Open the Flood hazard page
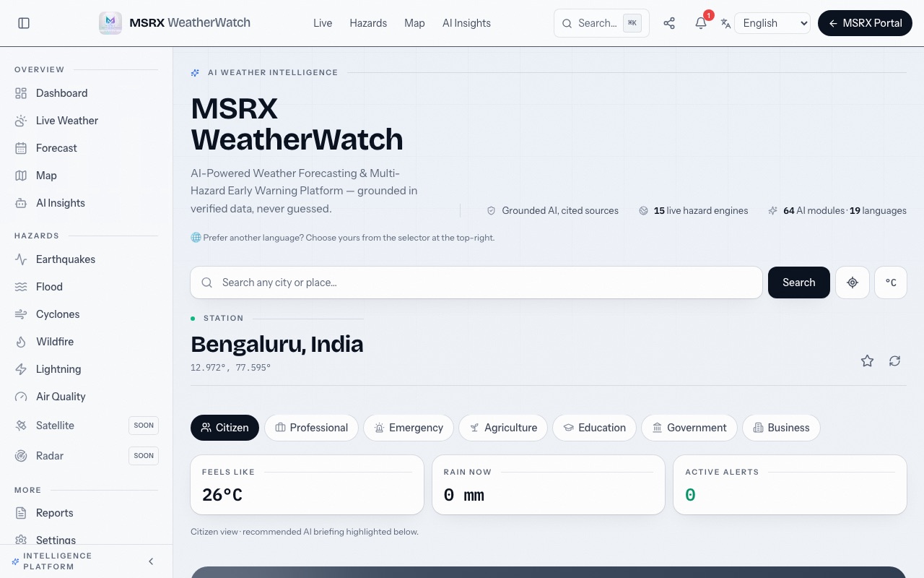924x578 pixels. click(x=87, y=287)
